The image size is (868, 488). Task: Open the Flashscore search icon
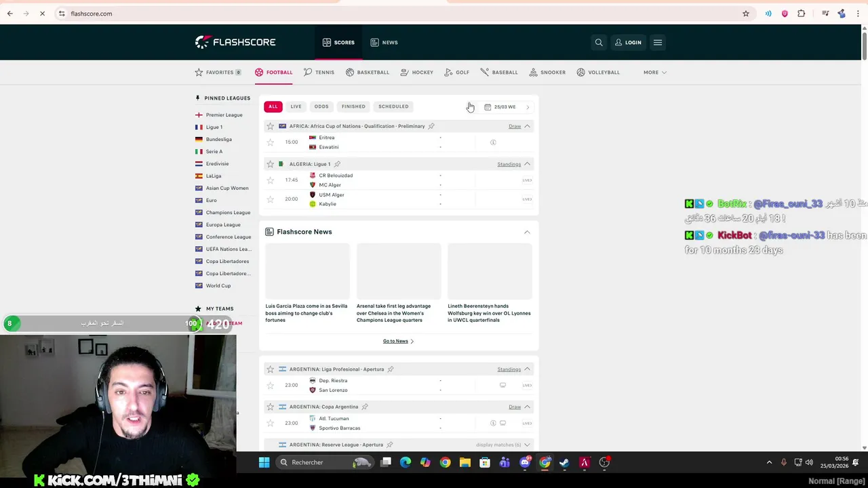(599, 42)
